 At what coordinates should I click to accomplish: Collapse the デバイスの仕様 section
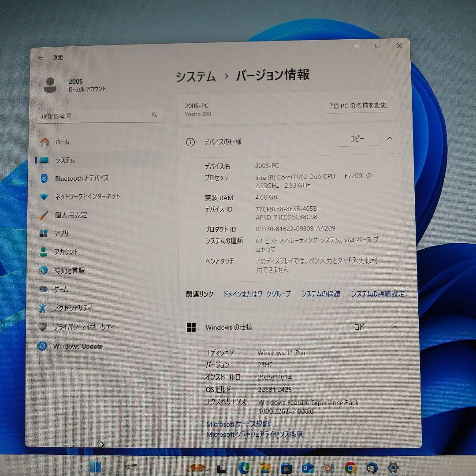pyautogui.click(x=390, y=138)
